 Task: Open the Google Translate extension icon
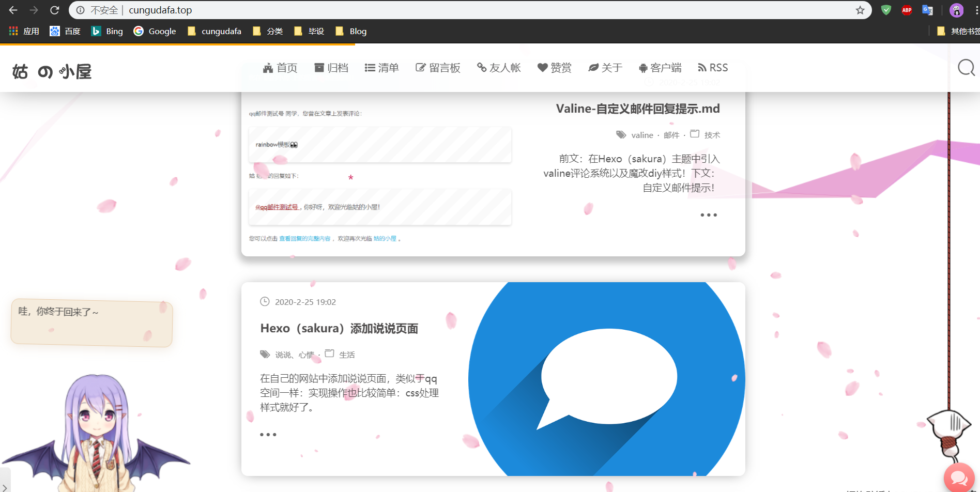(x=927, y=10)
